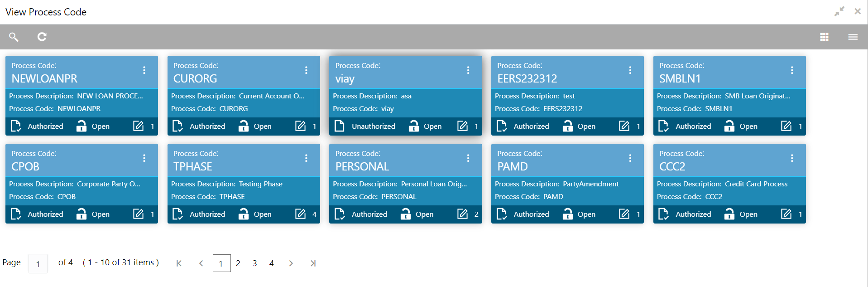Open the three-dot menu on PERSONAL card
The height and width of the screenshot is (287, 868).
coord(468,158)
